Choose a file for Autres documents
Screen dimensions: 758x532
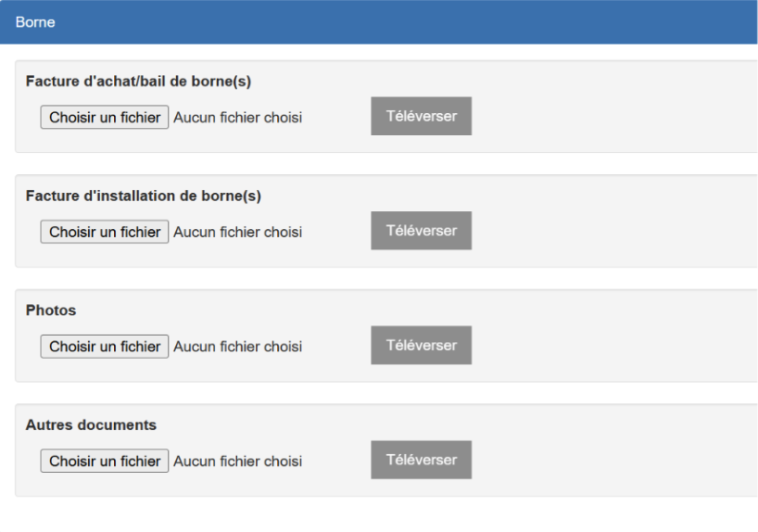[x=105, y=461]
